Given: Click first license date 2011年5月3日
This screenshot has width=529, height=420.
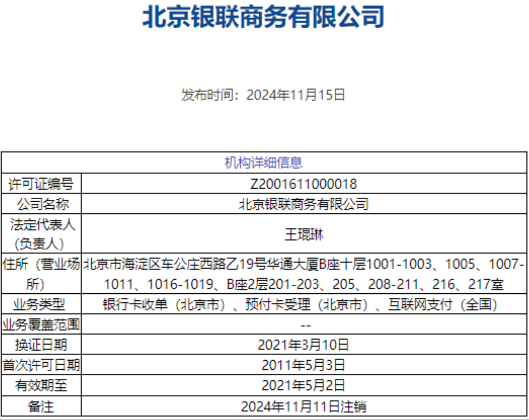Looking at the screenshot, I should tap(304, 365).
